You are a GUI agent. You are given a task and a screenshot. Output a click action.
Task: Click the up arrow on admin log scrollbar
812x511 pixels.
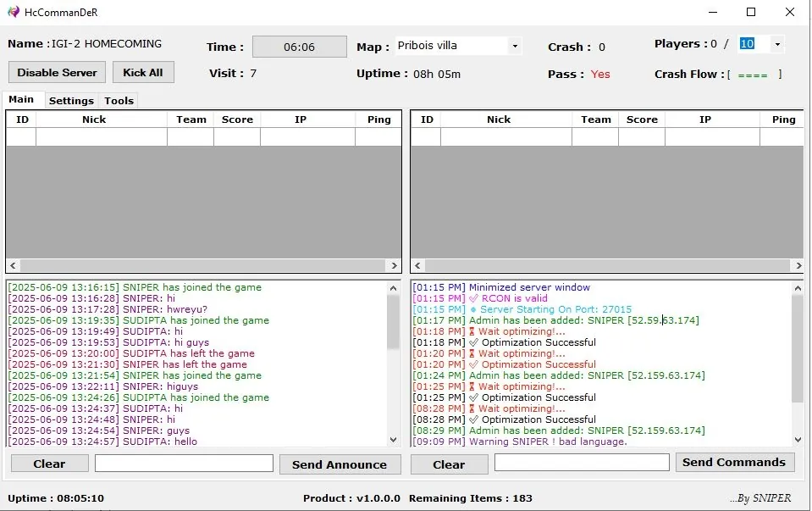(797, 287)
